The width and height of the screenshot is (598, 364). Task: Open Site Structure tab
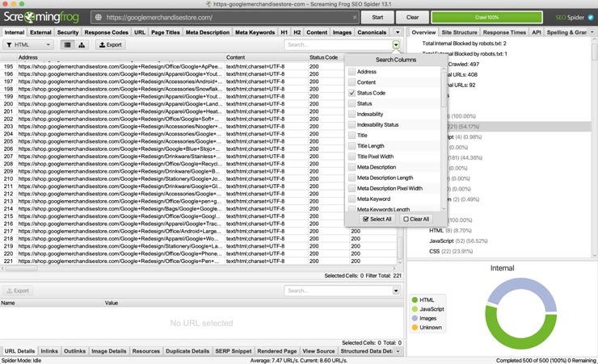point(459,32)
